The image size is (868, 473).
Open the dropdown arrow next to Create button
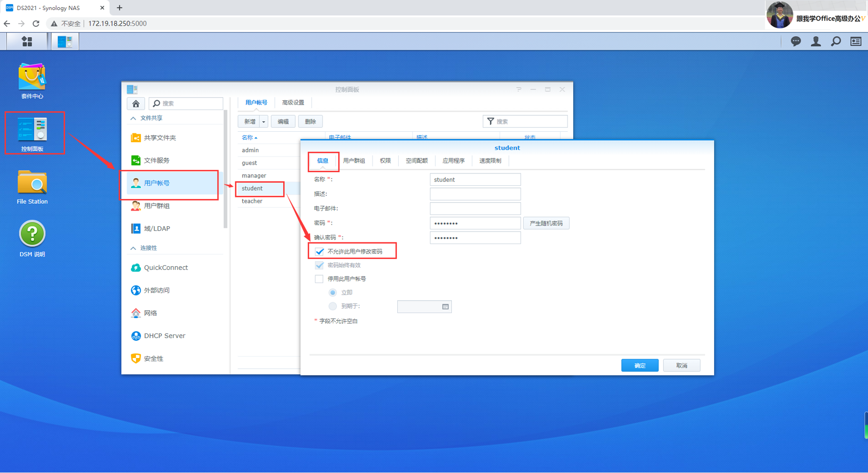[x=264, y=122]
